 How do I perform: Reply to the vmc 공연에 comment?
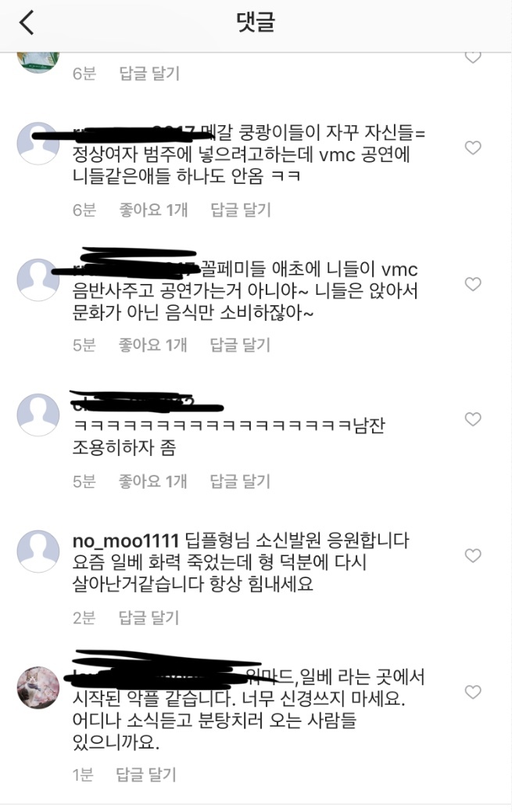(x=241, y=210)
